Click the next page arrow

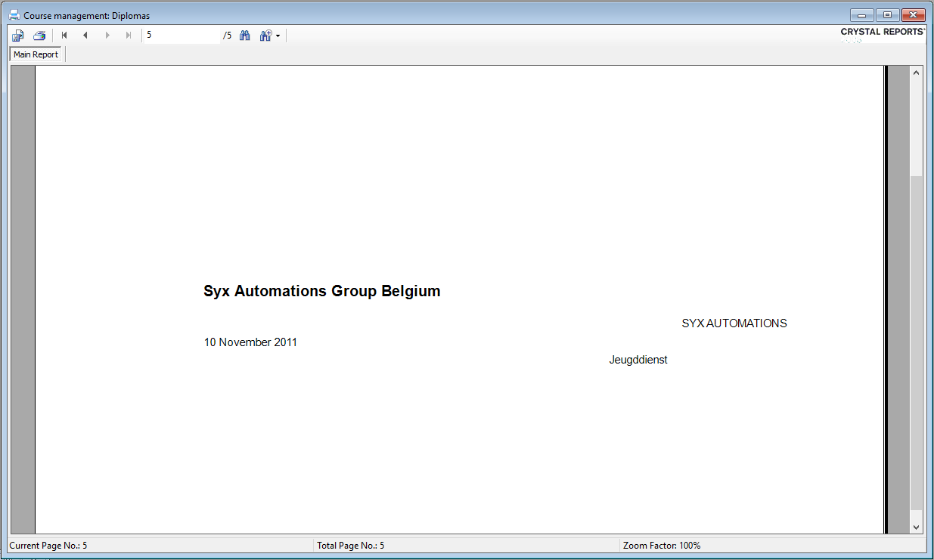[107, 36]
